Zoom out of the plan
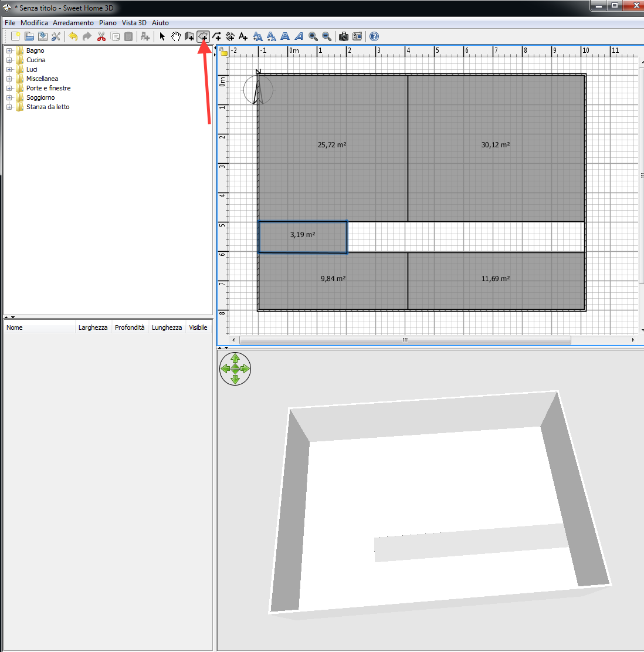Screen dimensions: 644x652 click(x=327, y=36)
